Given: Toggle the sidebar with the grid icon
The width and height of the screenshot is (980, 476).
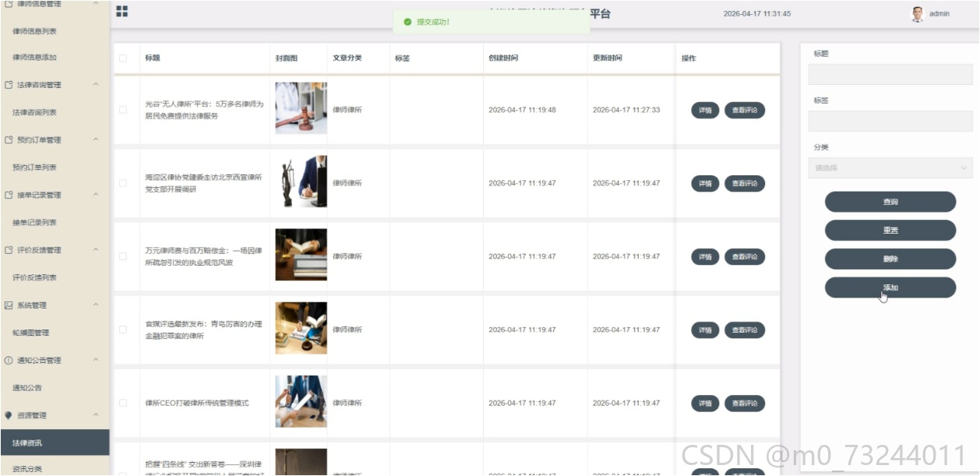Looking at the screenshot, I should coord(122,12).
